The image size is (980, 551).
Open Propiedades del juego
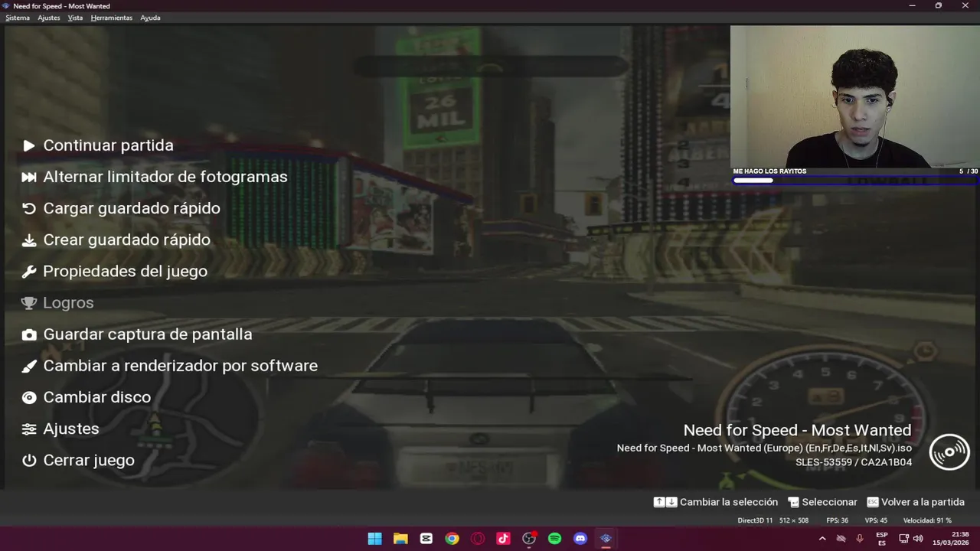coord(126,272)
